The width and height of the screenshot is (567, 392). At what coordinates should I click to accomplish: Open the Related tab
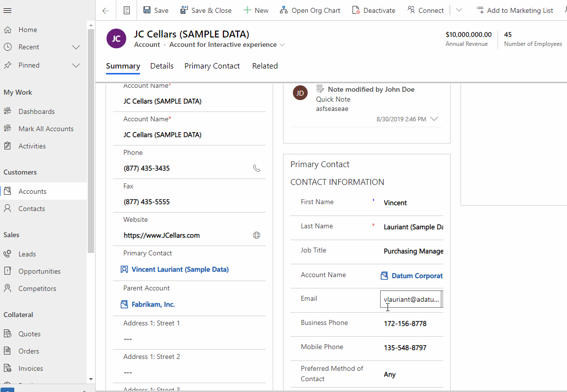[265, 66]
